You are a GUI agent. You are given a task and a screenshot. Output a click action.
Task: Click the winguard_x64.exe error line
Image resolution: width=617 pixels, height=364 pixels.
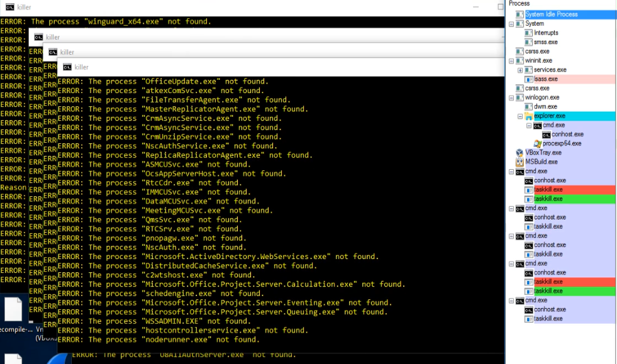click(106, 21)
